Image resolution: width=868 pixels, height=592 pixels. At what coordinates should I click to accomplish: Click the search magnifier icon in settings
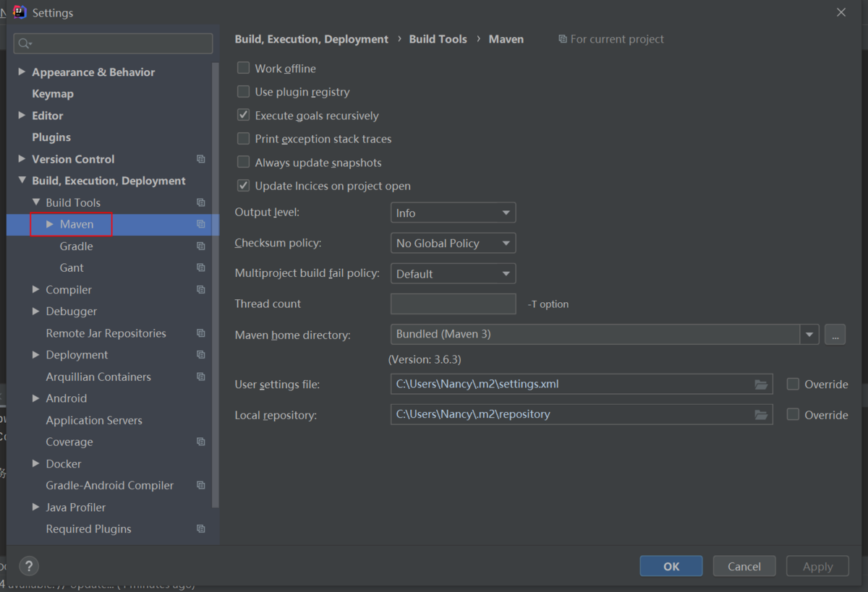pos(25,43)
